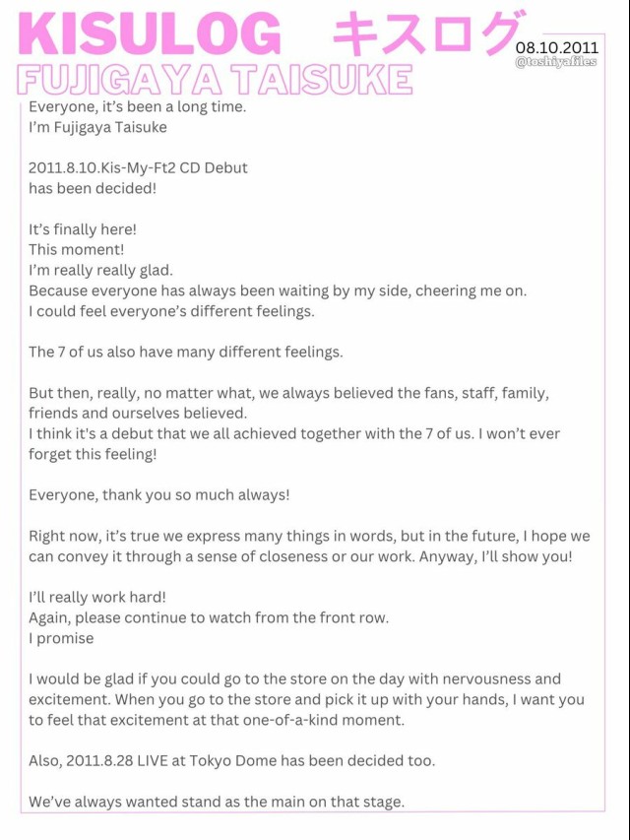Click the line "It's finally here!"
630x840 pixels.
(x=83, y=229)
